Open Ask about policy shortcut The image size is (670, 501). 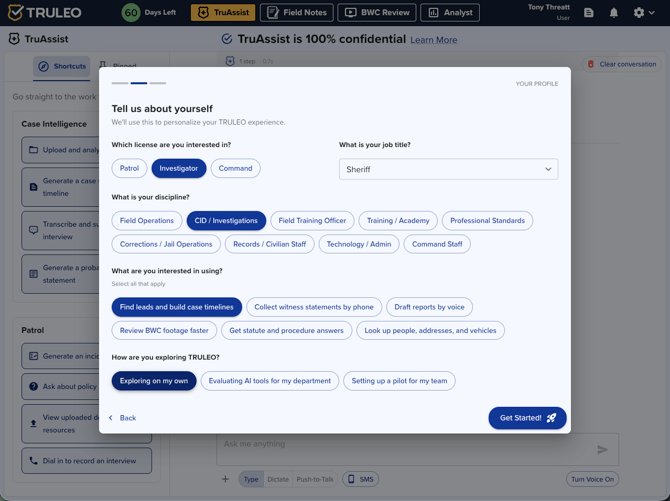(x=60, y=386)
